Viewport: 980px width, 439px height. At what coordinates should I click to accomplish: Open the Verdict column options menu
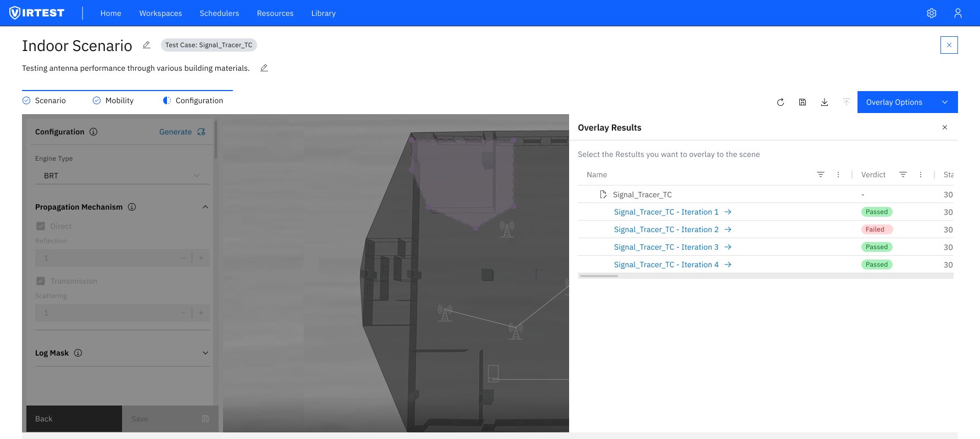tap(921, 175)
